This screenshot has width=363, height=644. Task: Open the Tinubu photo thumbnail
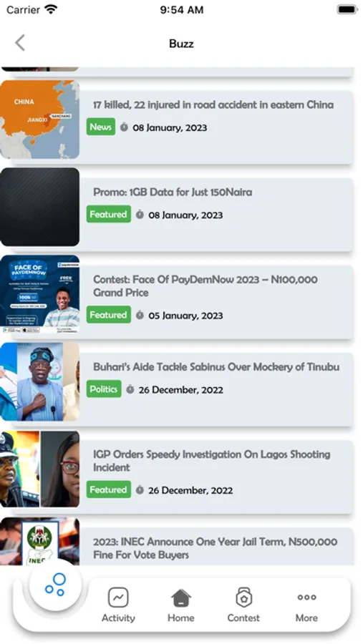(39, 381)
